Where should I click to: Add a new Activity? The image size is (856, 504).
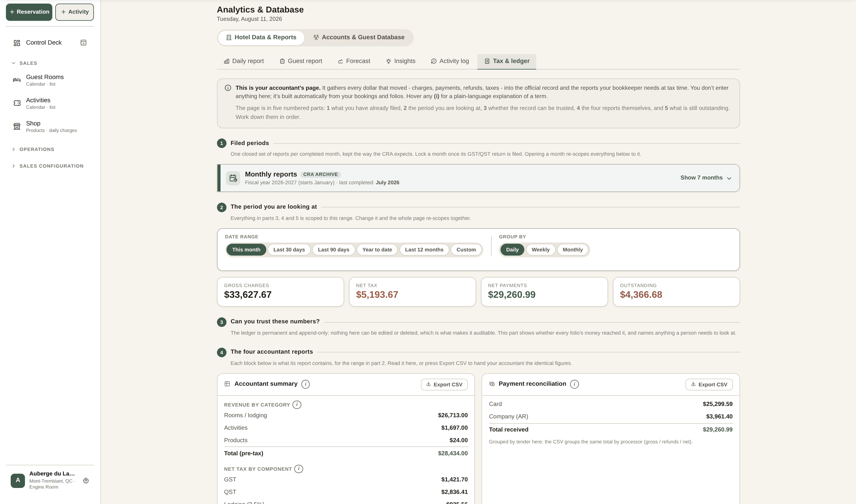[x=75, y=12]
